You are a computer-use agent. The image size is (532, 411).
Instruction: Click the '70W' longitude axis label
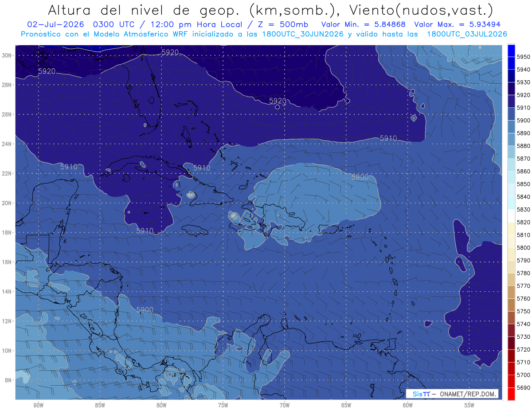(x=285, y=405)
